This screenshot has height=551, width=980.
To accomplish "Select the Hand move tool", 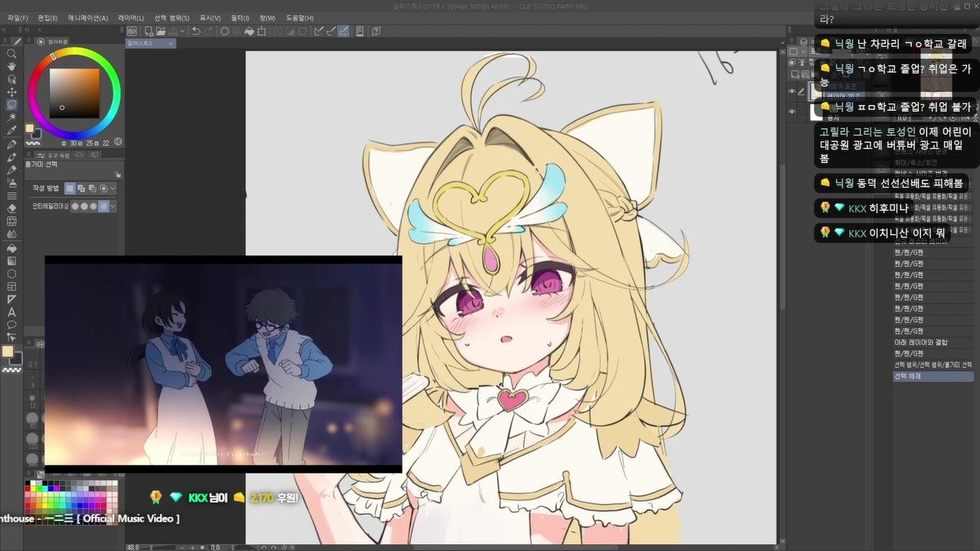I will point(11,67).
